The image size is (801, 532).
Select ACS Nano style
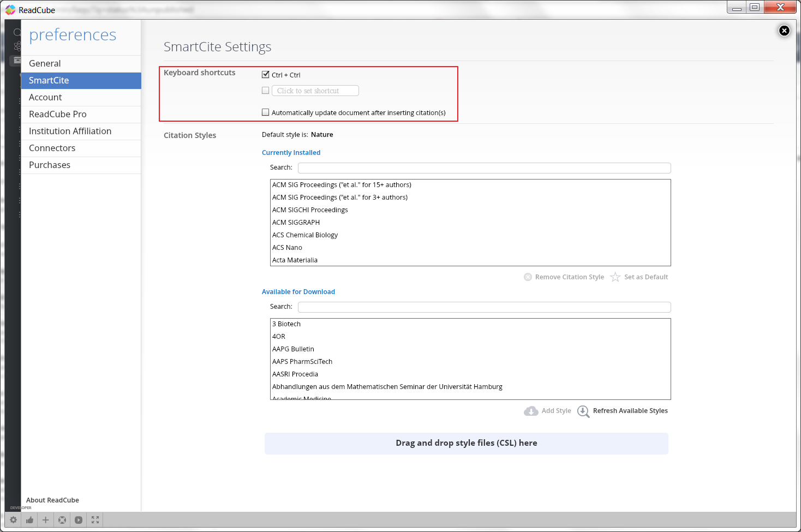(x=470, y=248)
